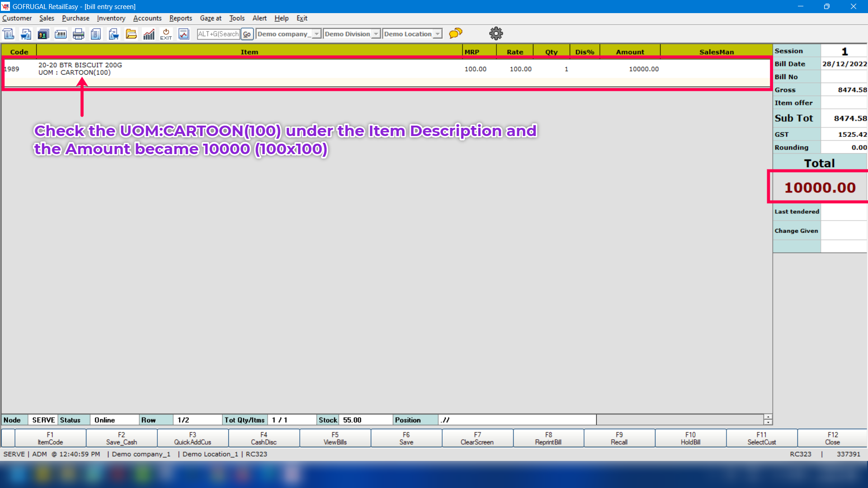Open the yellow folder toolbar icon
The height and width of the screenshot is (488, 868).
(131, 34)
